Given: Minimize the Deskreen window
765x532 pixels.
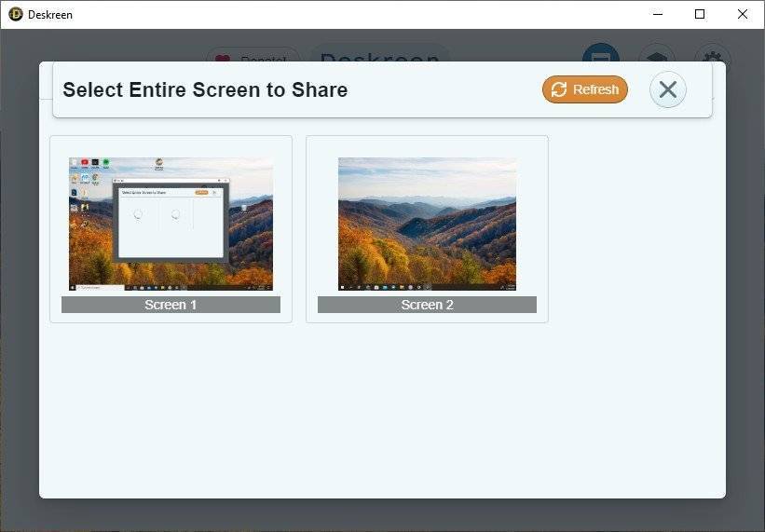Looking at the screenshot, I should click(658, 14).
